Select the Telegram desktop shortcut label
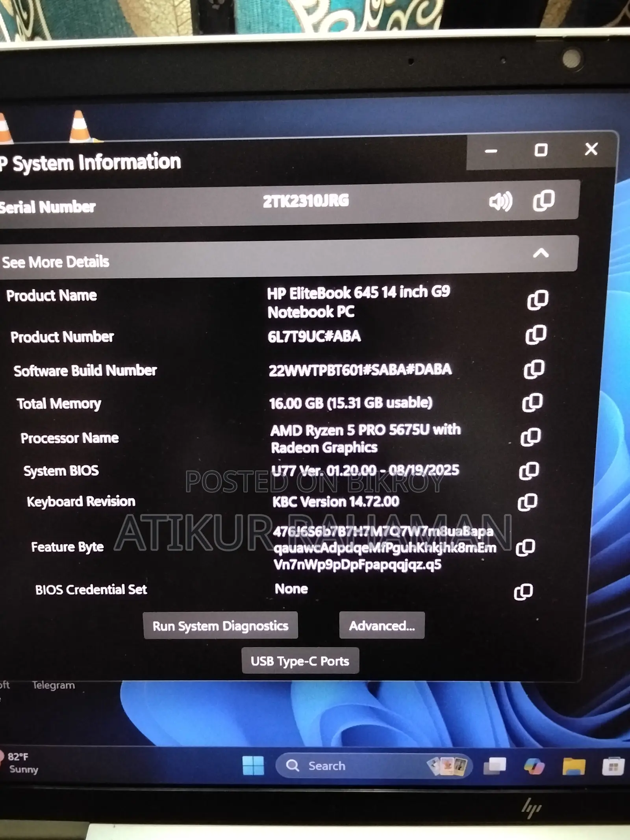This screenshot has width=630, height=840. click(x=54, y=685)
